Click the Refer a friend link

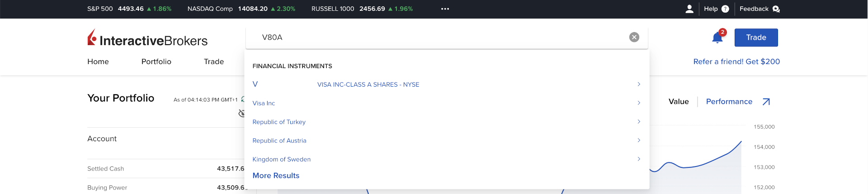point(736,62)
